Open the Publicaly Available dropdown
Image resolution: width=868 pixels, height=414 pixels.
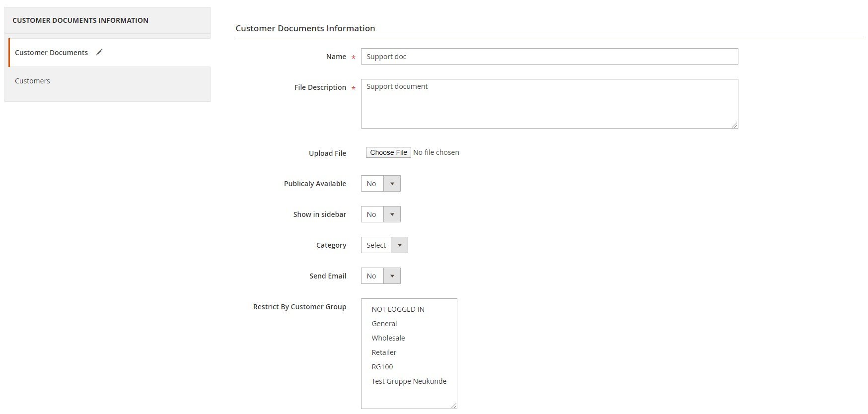pos(380,184)
